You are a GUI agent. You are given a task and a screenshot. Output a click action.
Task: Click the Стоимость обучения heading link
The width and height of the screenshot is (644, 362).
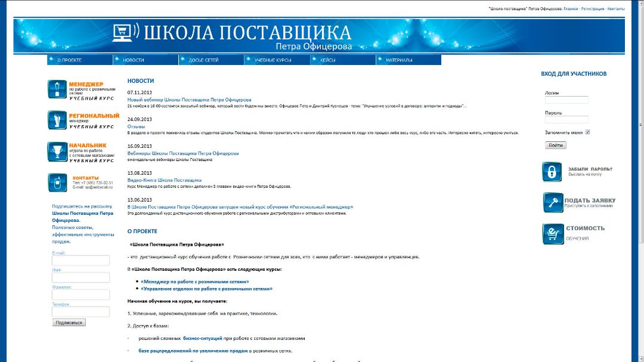point(586,228)
